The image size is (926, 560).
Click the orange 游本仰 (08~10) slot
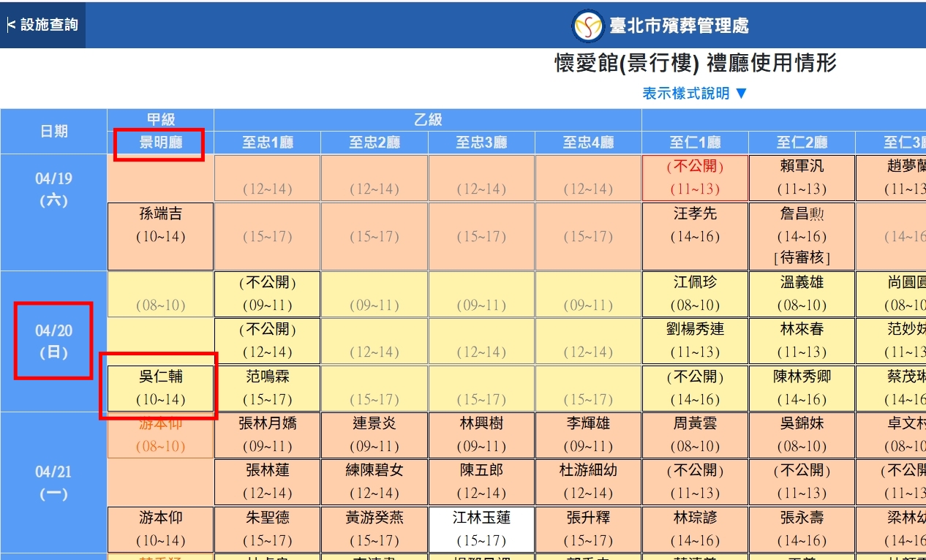click(x=161, y=435)
